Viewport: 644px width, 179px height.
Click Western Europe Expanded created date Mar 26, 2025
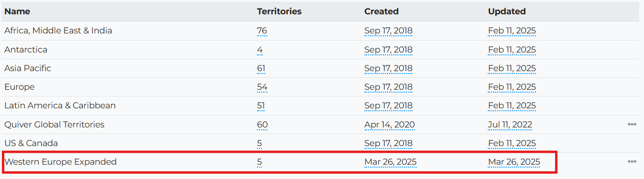(390, 162)
